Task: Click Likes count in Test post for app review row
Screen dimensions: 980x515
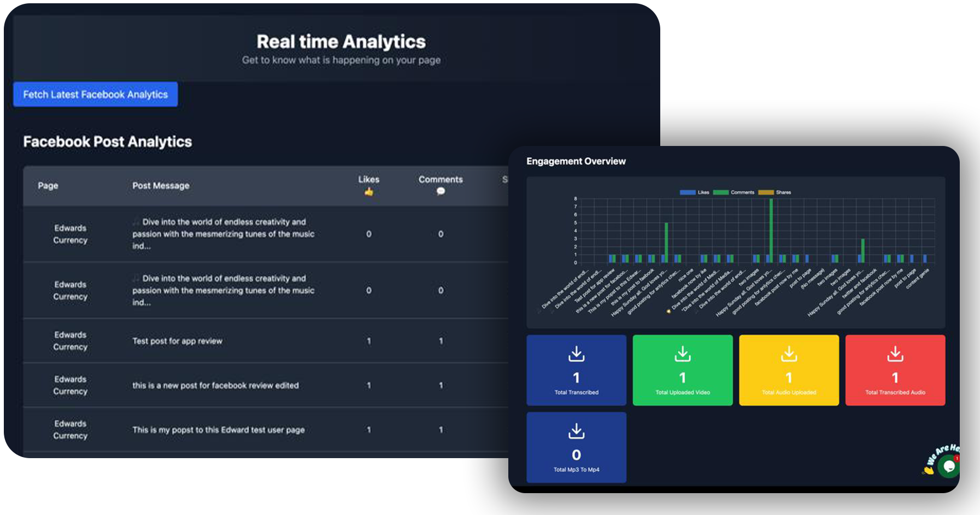Action: pyautogui.click(x=369, y=341)
